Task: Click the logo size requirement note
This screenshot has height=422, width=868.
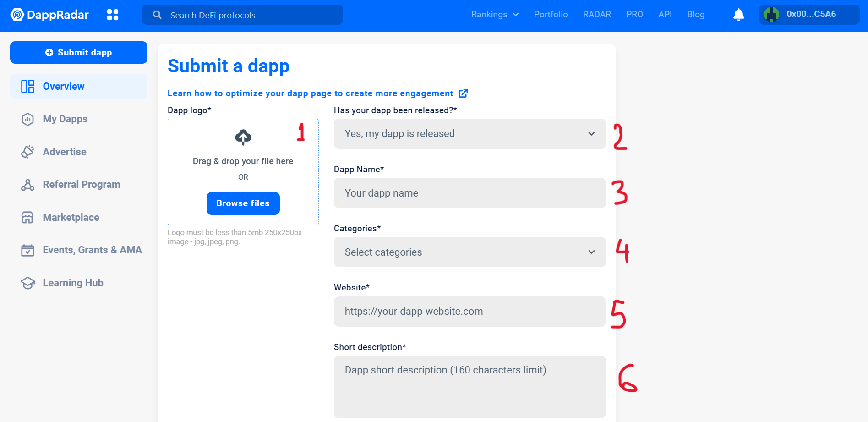Action: coord(235,237)
